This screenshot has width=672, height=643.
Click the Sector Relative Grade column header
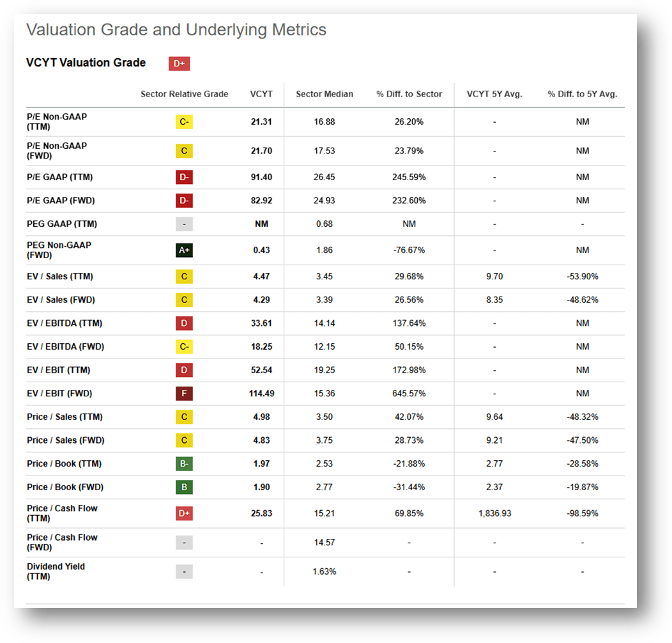(184, 94)
